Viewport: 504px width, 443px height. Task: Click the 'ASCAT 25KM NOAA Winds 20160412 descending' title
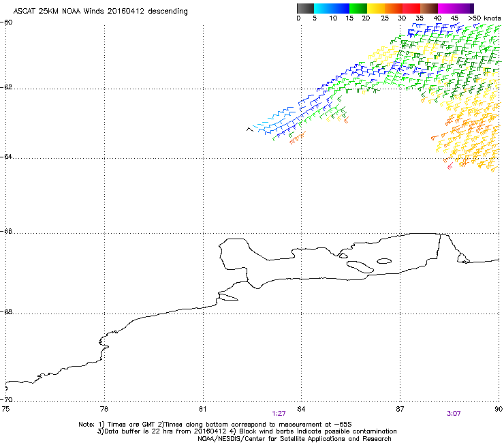[100, 11]
